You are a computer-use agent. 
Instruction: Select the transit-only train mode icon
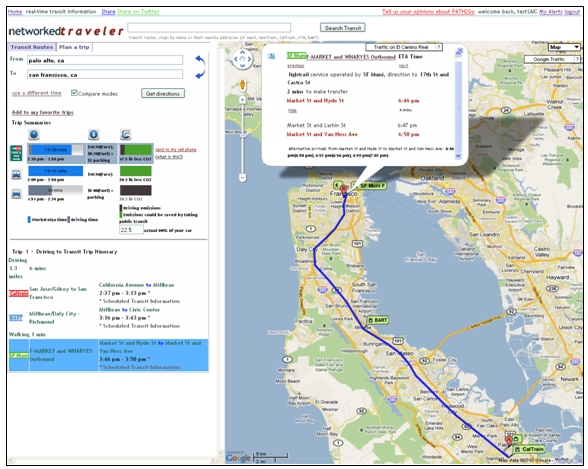[x=16, y=174]
